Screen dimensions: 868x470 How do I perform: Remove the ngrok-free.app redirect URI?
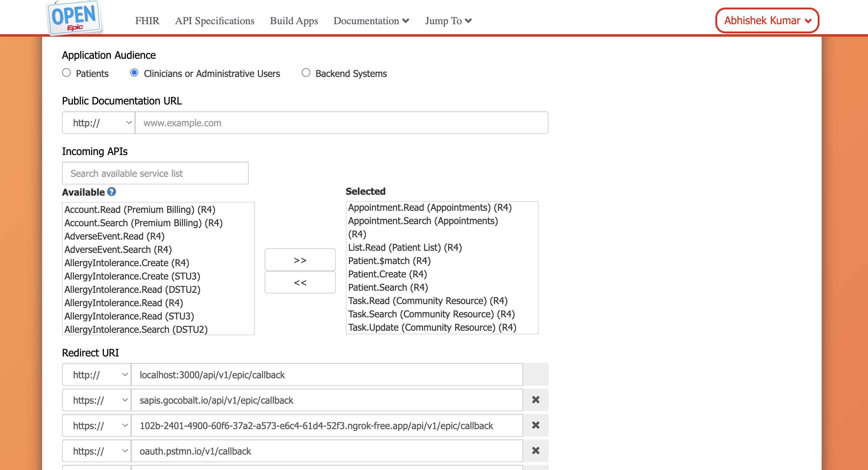point(535,425)
